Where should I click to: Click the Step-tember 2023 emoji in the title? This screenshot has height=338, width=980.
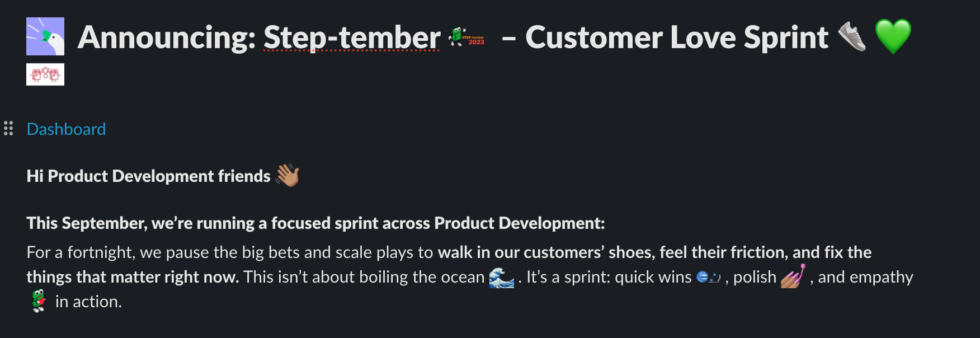coord(467,37)
